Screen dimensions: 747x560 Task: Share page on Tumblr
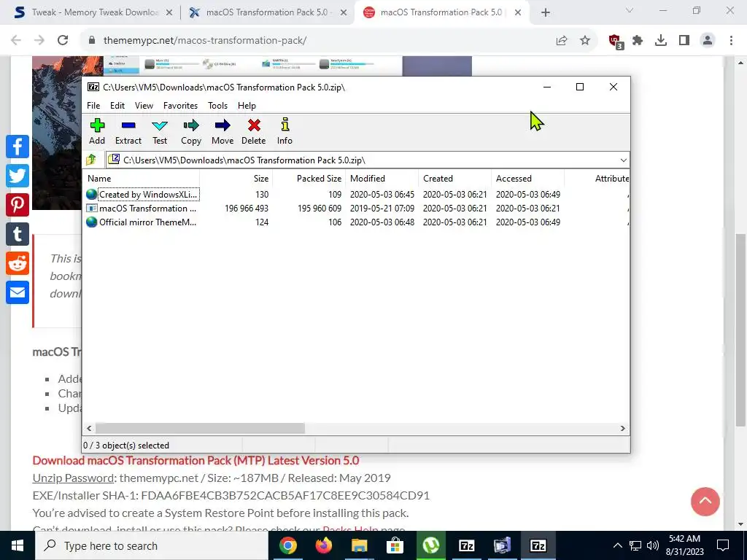tap(18, 234)
